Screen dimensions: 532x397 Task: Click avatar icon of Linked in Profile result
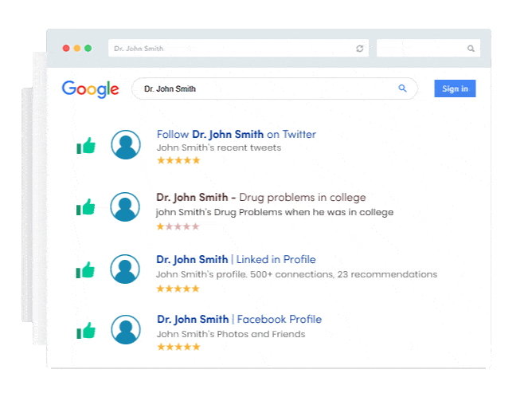tap(125, 269)
